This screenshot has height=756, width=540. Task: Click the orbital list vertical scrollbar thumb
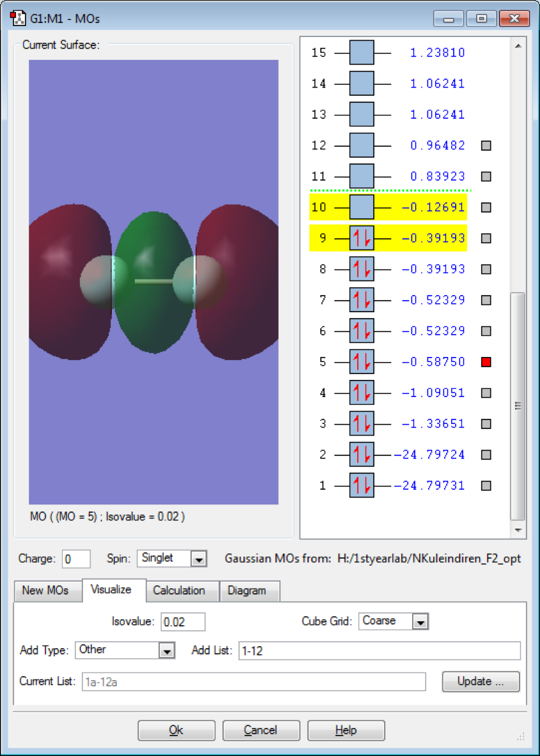[518, 405]
